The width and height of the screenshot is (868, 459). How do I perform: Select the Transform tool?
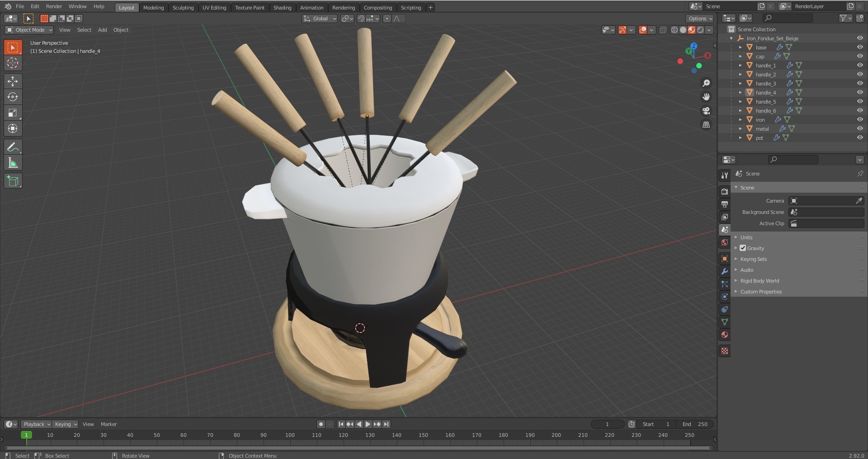[x=13, y=129]
